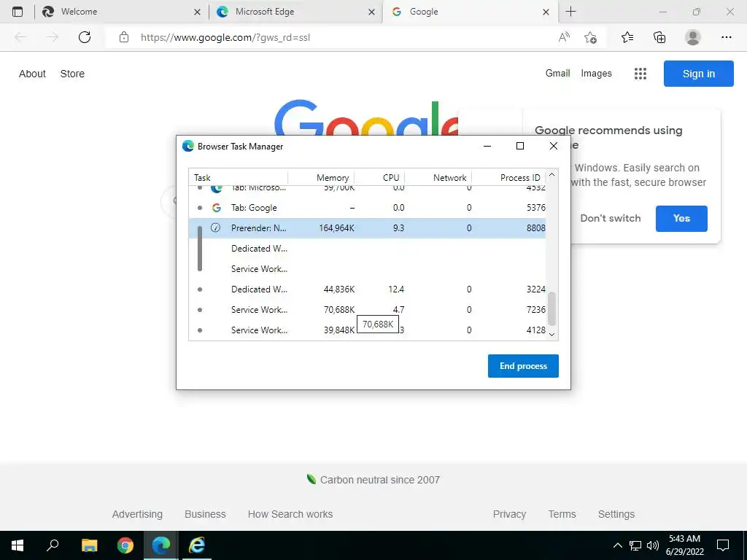The height and width of the screenshot is (560, 747).
Task: Click the Google icon in task list
Action: (x=216, y=208)
